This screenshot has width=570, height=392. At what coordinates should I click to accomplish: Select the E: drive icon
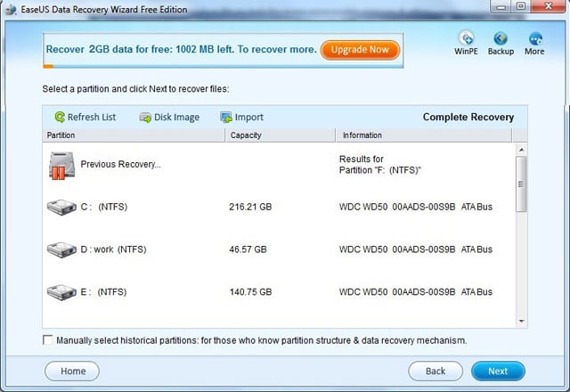click(x=61, y=292)
